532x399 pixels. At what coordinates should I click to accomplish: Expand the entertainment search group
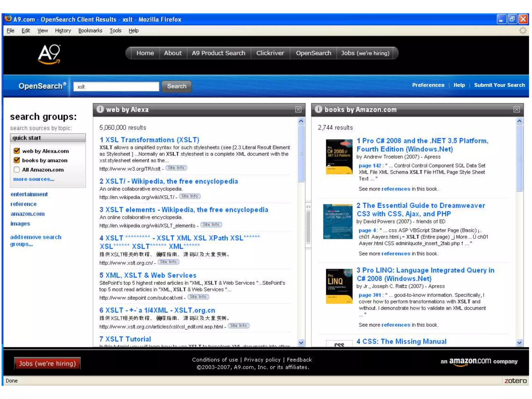[29, 194]
